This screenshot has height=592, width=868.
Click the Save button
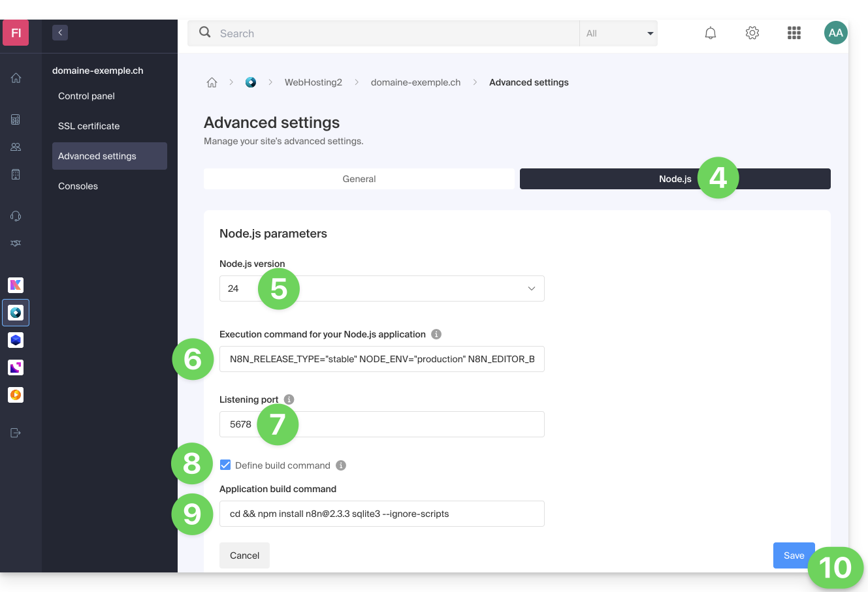click(x=794, y=555)
